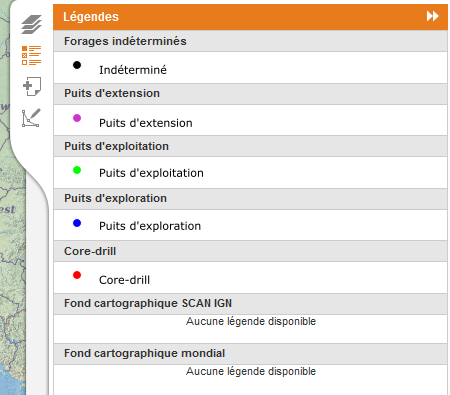This screenshot has width=450, height=395.
Task: Select the Puits d'exploration section header
Action: coord(250,199)
